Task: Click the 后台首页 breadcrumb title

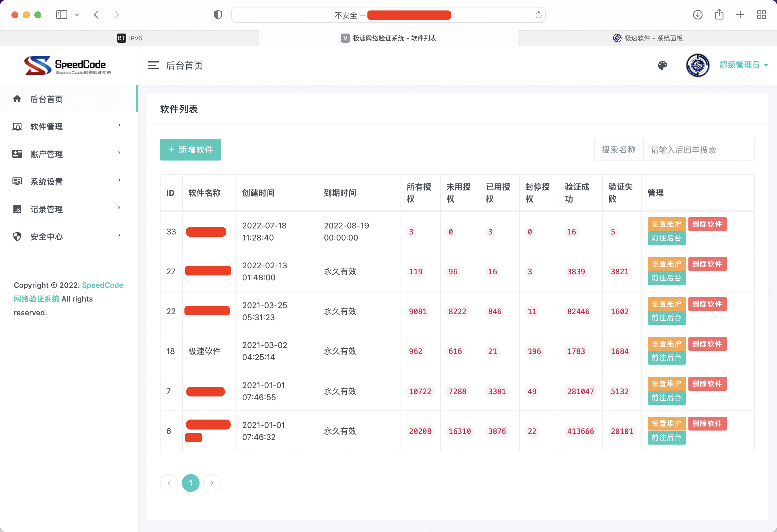Action: (184, 66)
